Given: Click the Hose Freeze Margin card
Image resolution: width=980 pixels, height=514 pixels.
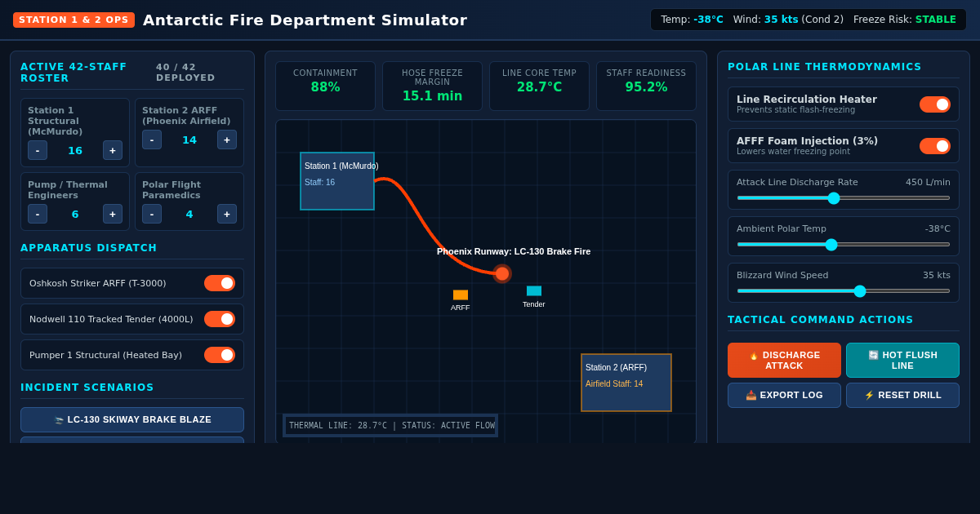Looking at the screenshot, I should [x=432, y=86].
